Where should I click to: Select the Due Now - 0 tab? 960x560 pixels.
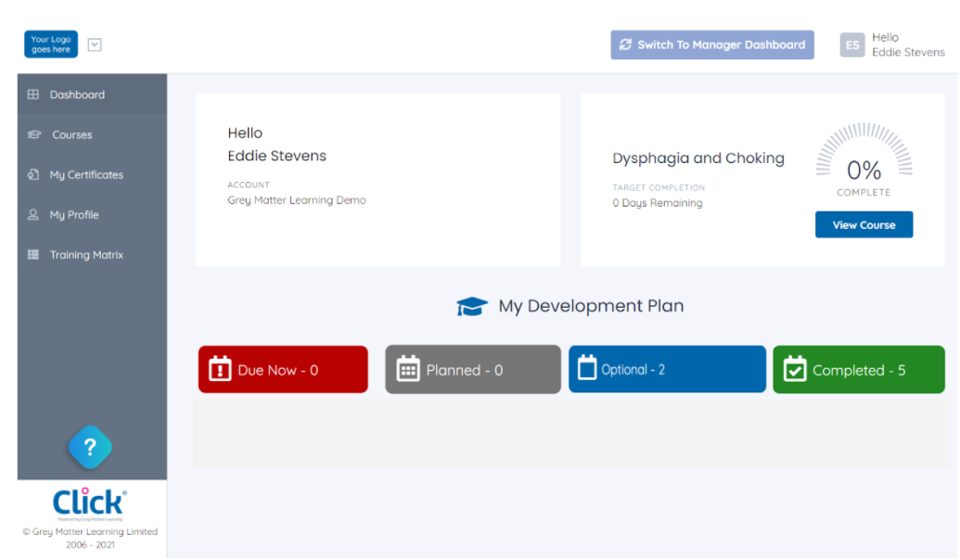tap(283, 370)
